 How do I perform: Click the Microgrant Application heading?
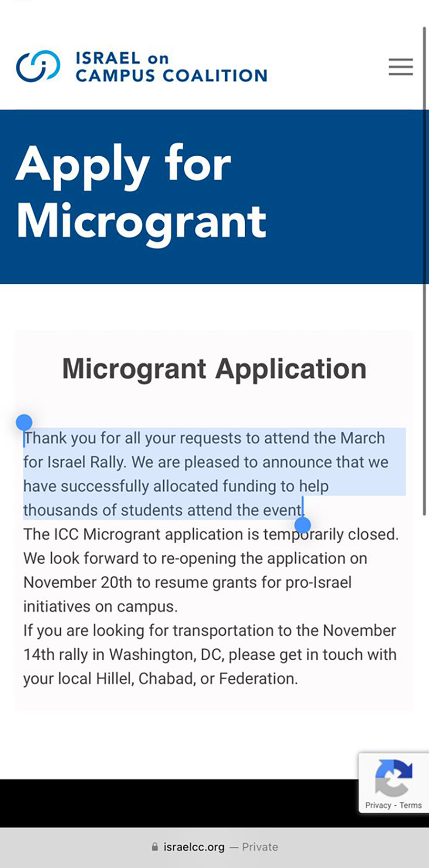[x=214, y=369]
